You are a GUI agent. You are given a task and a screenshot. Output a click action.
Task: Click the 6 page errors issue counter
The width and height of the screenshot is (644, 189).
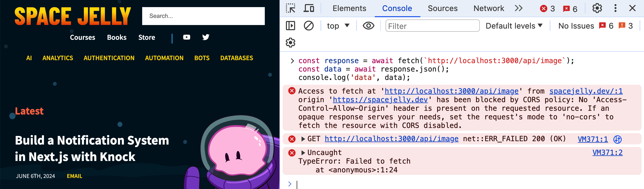(606, 26)
